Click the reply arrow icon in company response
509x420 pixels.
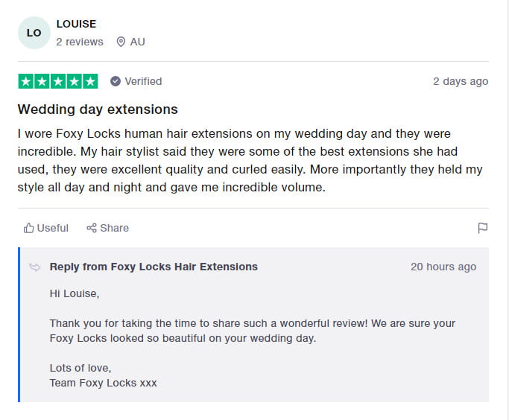[x=35, y=267]
